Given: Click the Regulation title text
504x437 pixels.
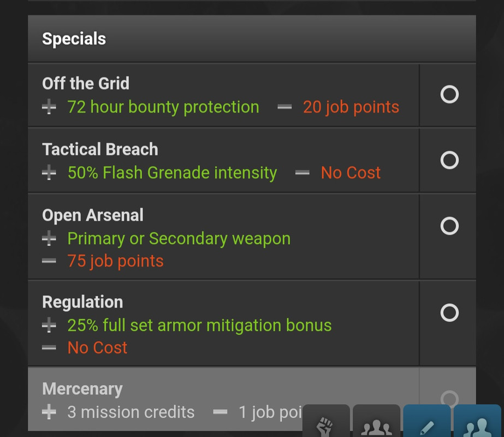Looking at the screenshot, I should click(x=82, y=302).
